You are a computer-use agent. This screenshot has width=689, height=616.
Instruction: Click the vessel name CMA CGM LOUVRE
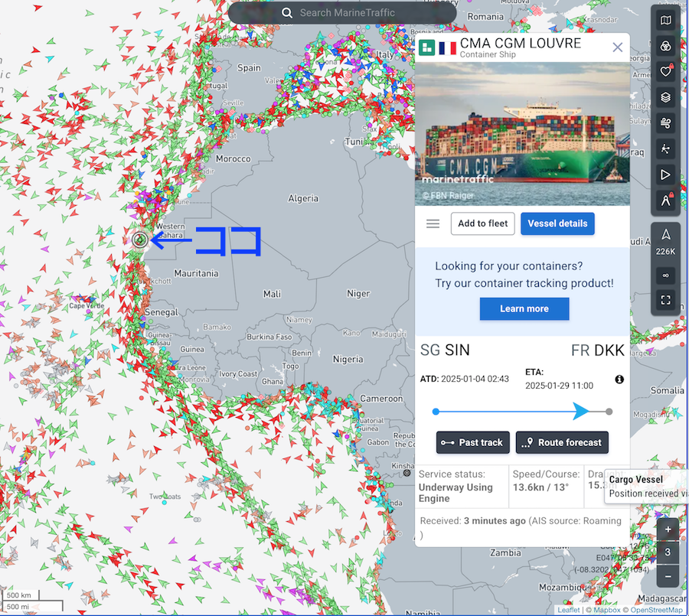pos(521,43)
